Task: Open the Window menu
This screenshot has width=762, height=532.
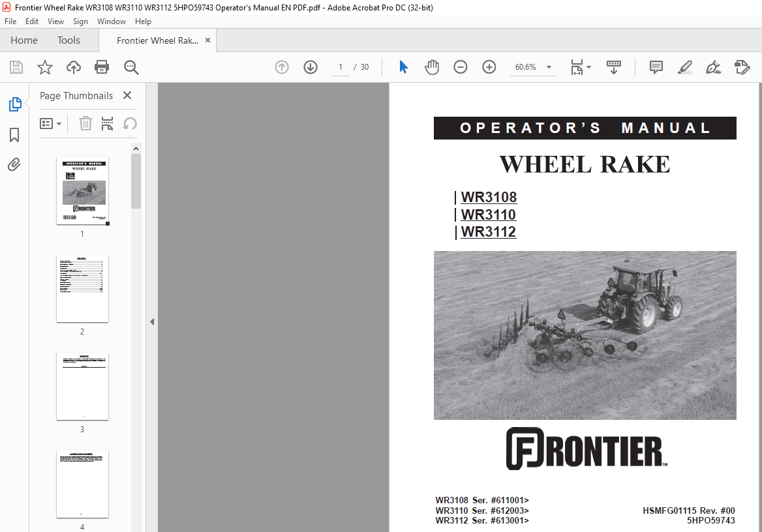Action: (112, 22)
